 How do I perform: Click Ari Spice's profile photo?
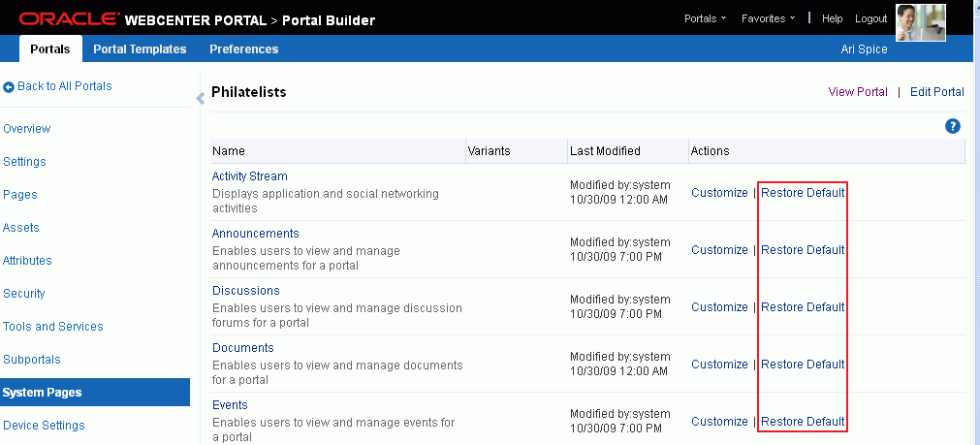coord(921,22)
